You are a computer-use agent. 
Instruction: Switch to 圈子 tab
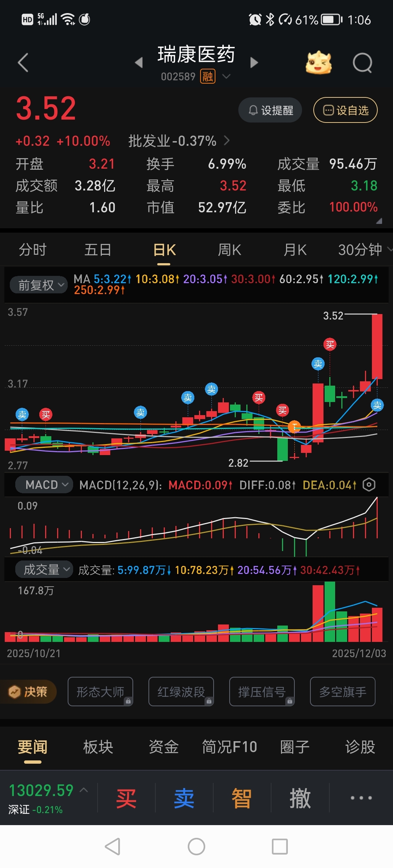(295, 747)
